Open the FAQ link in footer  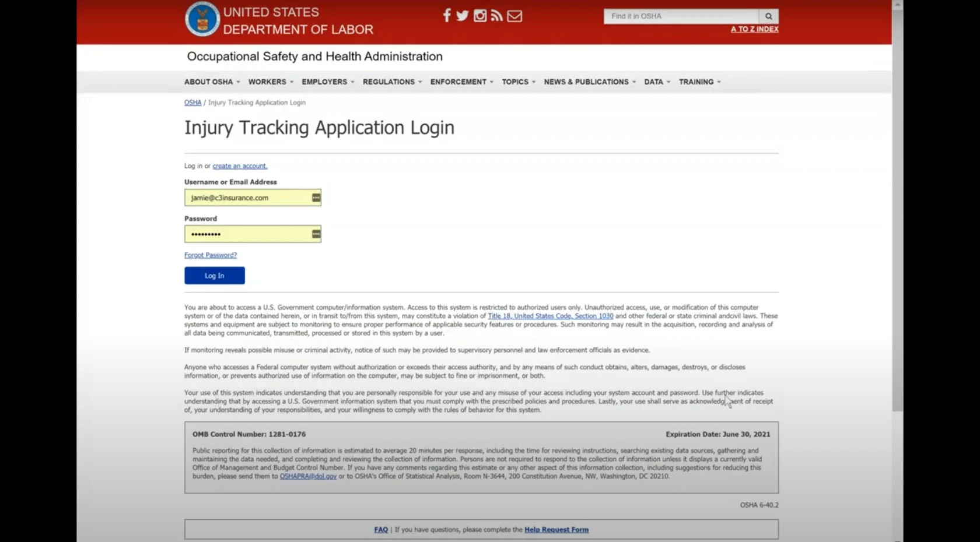pyautogui.click(x=381, y=530)
